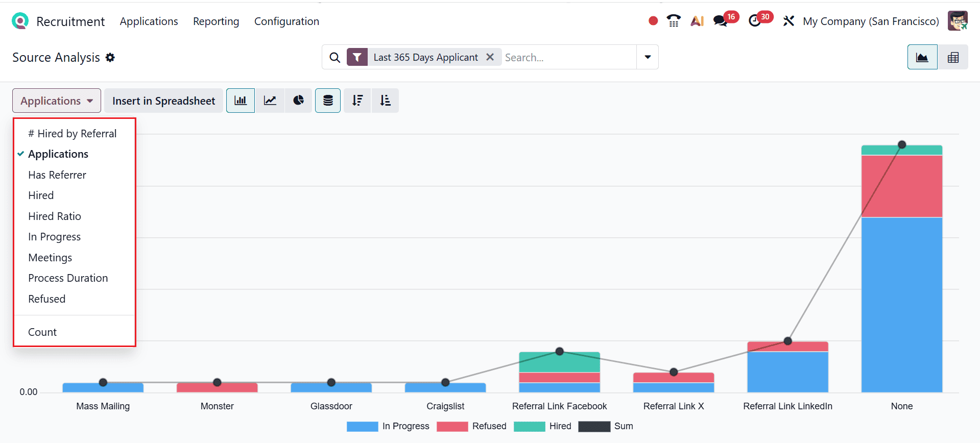Uncheck the Applications measure
The image size is (980, 443).
coord(75,154)
